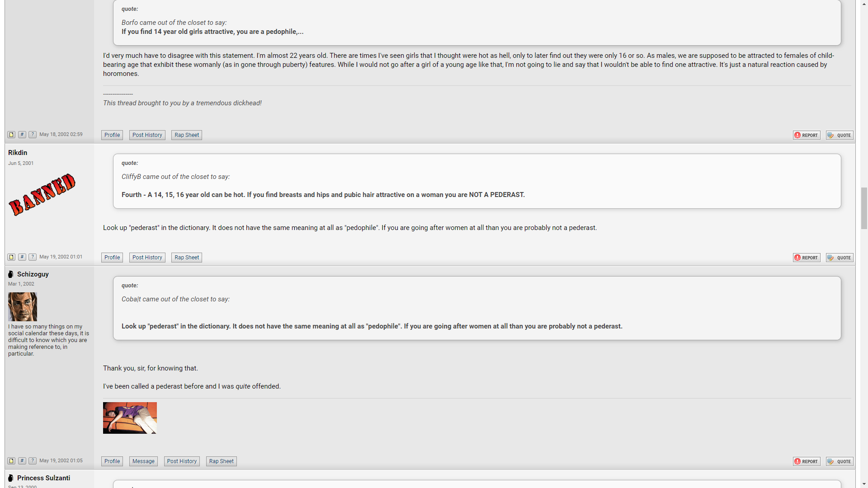Click the # permalink icon on Schizoguy's post
This screenshot has width=868, height=488.
pos(22,461)
